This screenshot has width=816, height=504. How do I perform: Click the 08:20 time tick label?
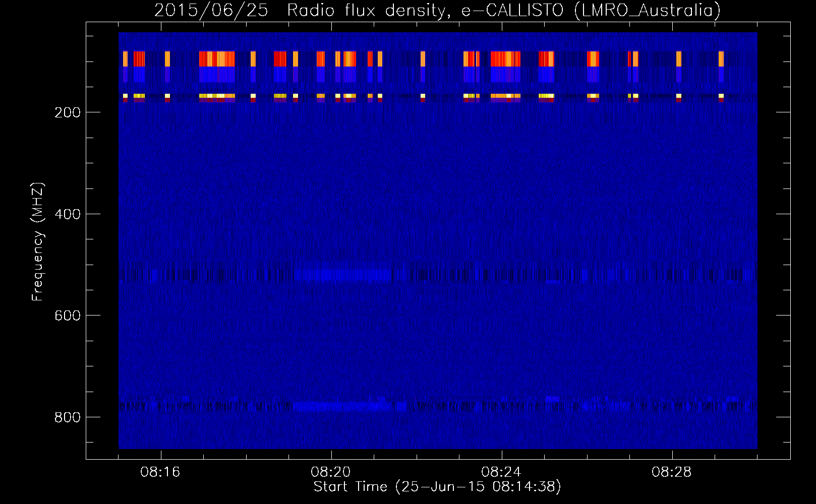331,472
